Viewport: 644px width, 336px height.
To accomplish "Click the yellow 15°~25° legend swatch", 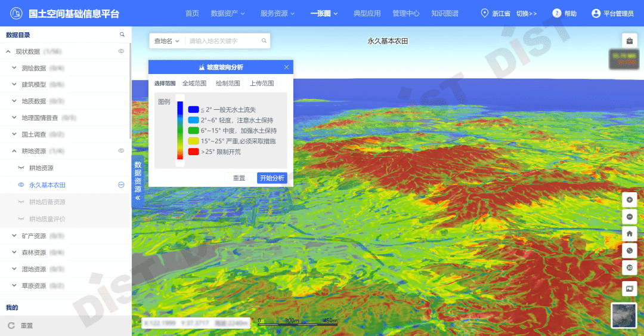I will (x=193, y=141).
